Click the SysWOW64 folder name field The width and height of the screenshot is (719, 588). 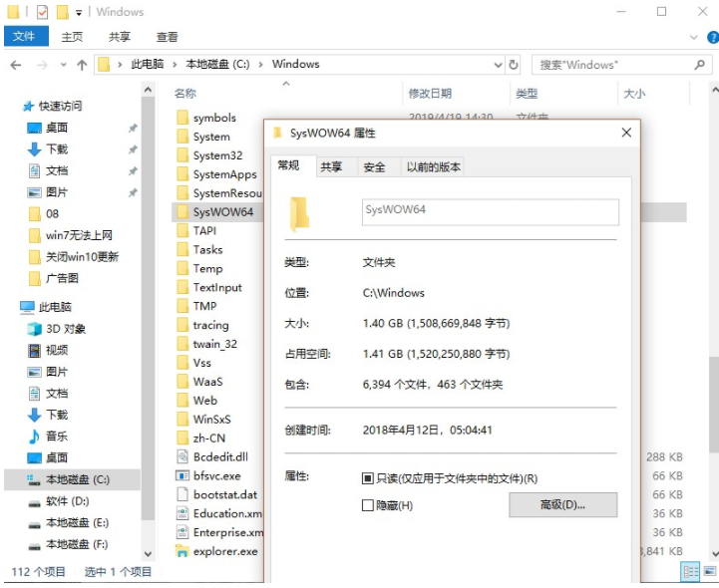[x=491, y=211]
